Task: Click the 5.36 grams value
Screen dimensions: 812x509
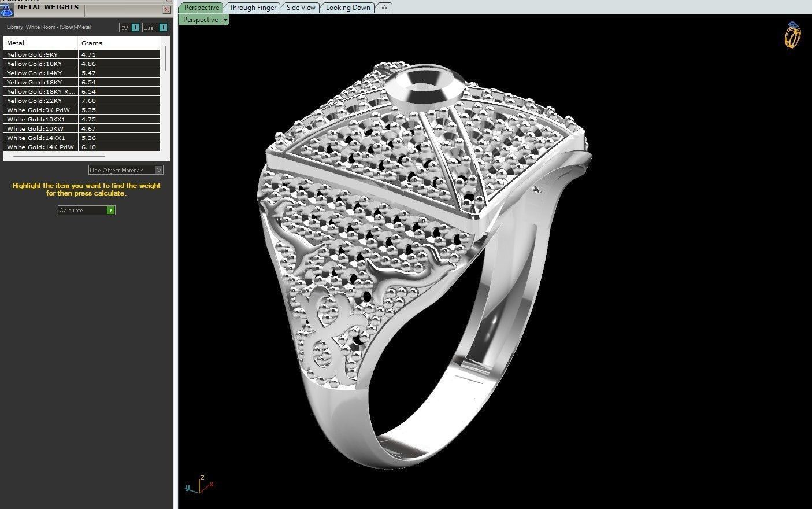Action: point(88,138)
